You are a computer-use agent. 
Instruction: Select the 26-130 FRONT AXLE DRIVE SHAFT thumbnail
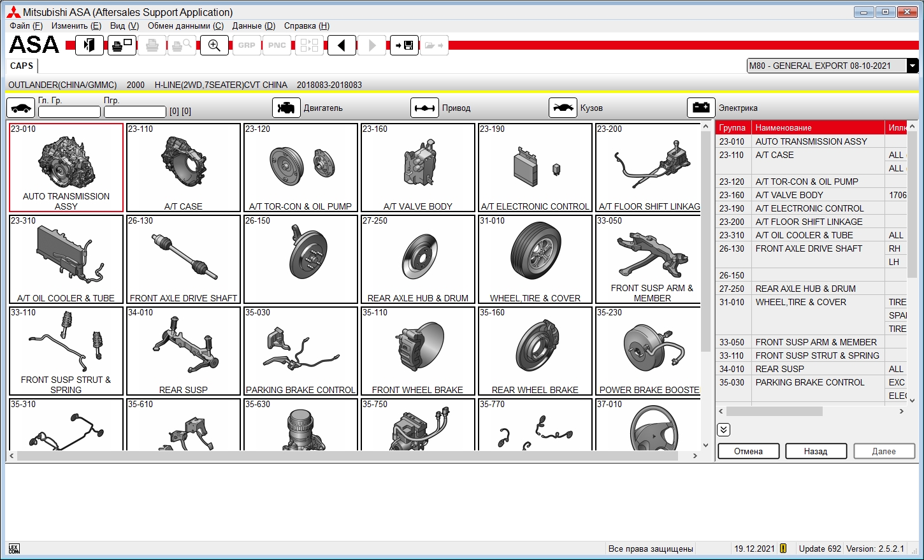pyautogui.click(x=184, y=259)
